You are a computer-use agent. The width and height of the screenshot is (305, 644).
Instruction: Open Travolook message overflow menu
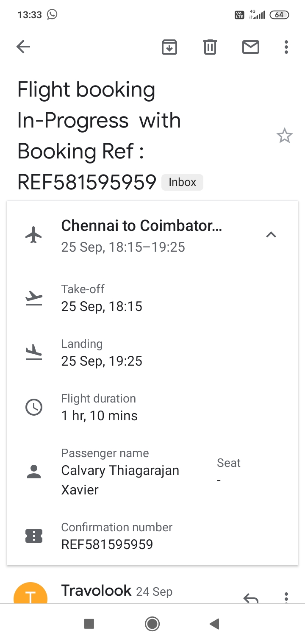(286, 597)
